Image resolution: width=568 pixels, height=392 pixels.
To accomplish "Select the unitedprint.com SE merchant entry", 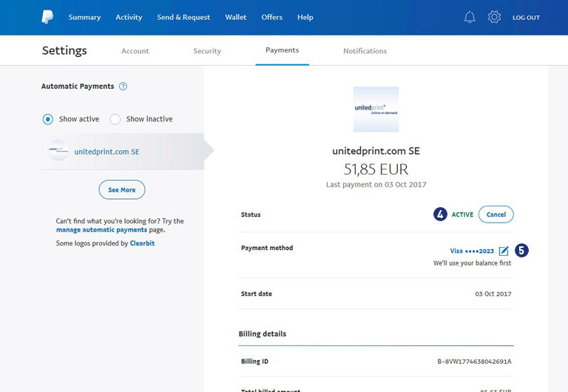I will click(x=106, y=152).
